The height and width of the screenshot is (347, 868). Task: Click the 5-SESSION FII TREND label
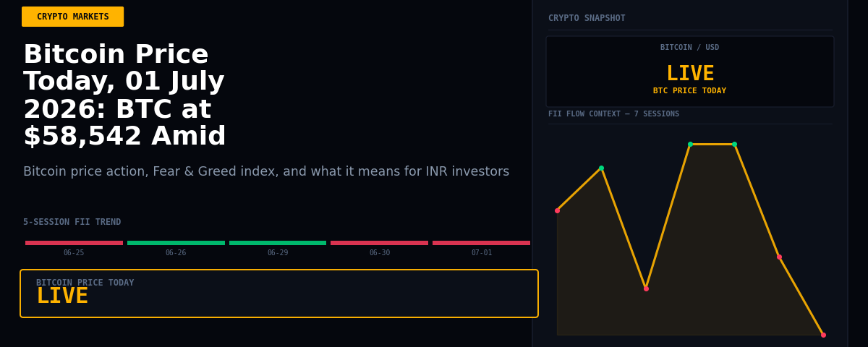click(72, 222)
